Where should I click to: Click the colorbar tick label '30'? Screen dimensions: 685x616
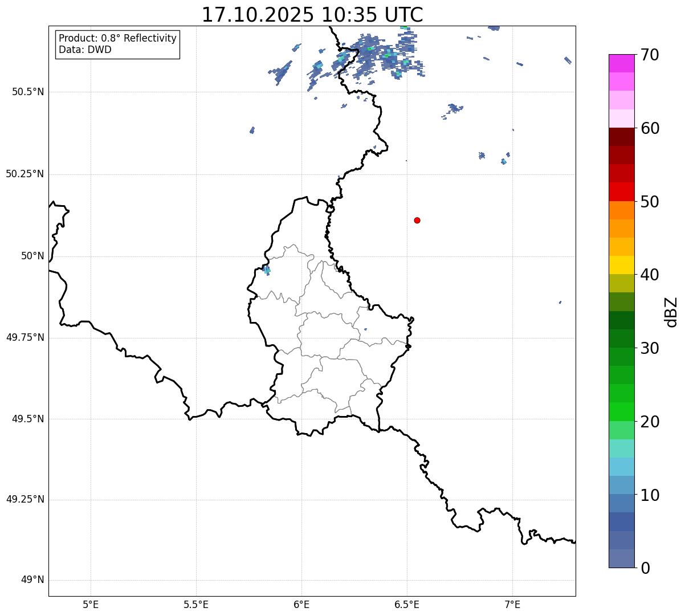coord(650,348)
